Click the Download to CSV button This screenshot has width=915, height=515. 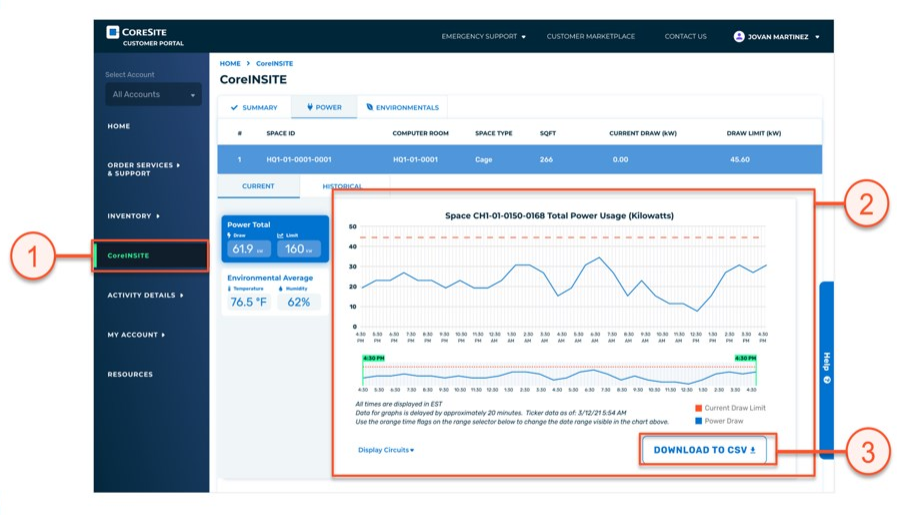pyautogui.click(x=704, y=450)
